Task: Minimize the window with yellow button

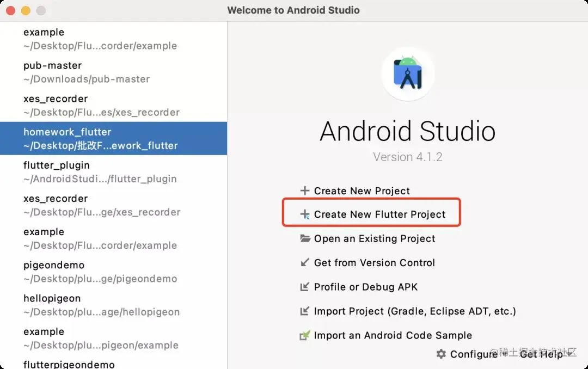Action: tap(26, 10)
